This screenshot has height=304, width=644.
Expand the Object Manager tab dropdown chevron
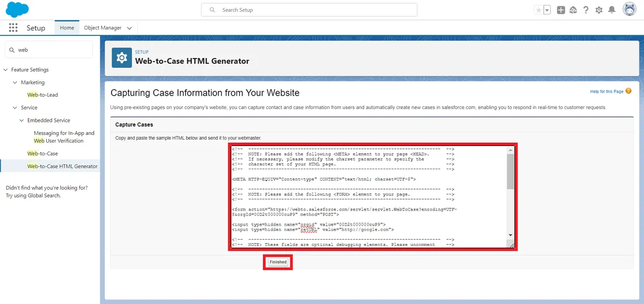129,28
